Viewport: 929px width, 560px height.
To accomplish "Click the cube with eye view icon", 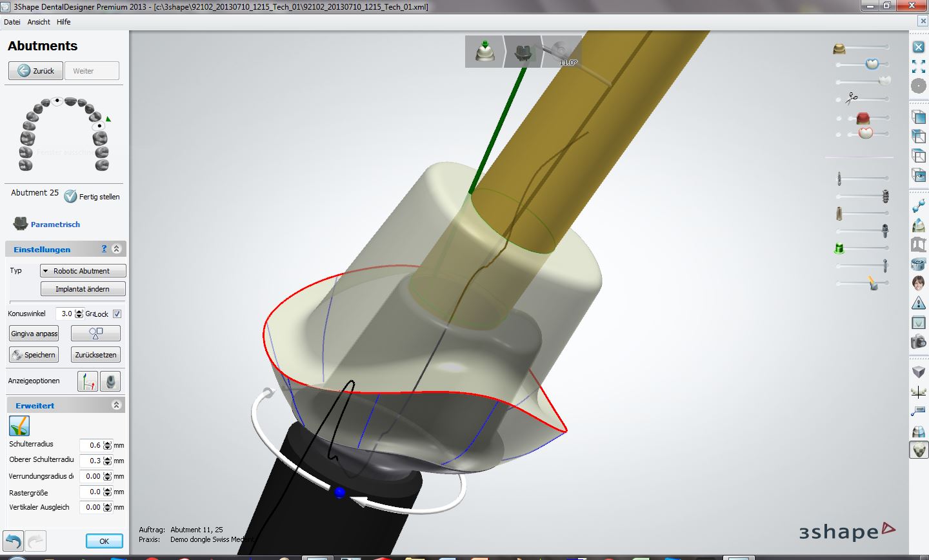I will point(919,175).
